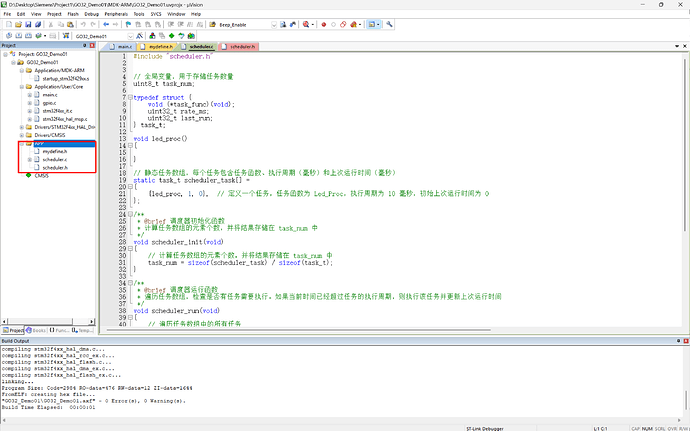This screenshot has height=431, width=690.
Task: Click the Download to flash icon
Action: pyautogui.click(x=66, y=36)
